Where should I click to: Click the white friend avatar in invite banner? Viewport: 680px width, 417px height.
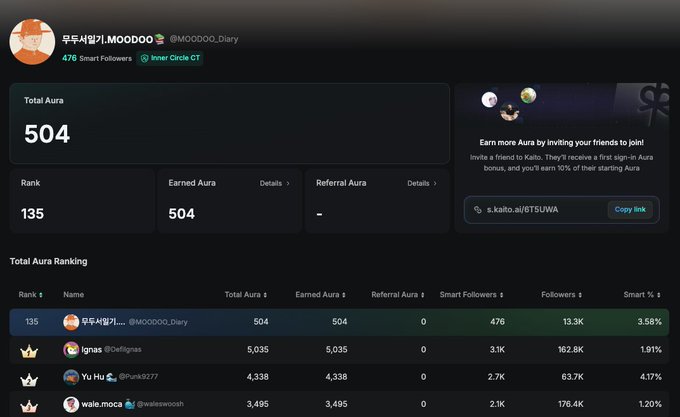pos(490,100)
